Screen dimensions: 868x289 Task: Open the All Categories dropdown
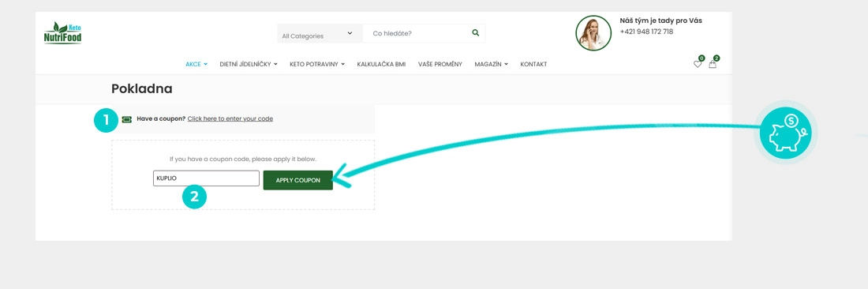pos(320,33)
